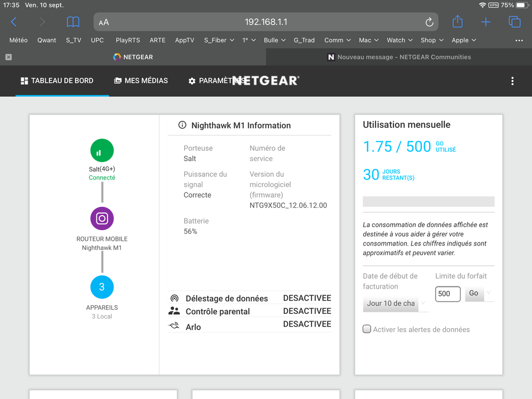Click Arlo DESACTIVEE status
Viewport: 532px width, 399px height.
[x=307, y=324]
